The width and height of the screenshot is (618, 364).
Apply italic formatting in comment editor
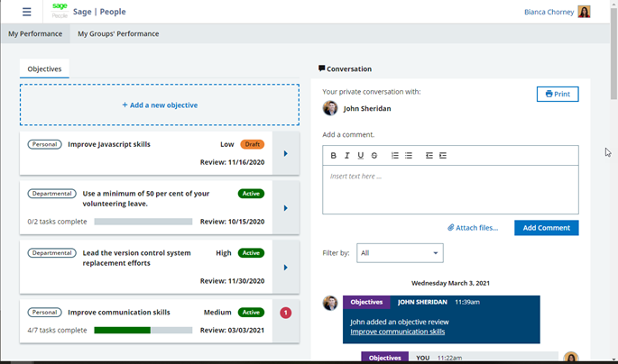pyautogui.click(x=347, y=156)
